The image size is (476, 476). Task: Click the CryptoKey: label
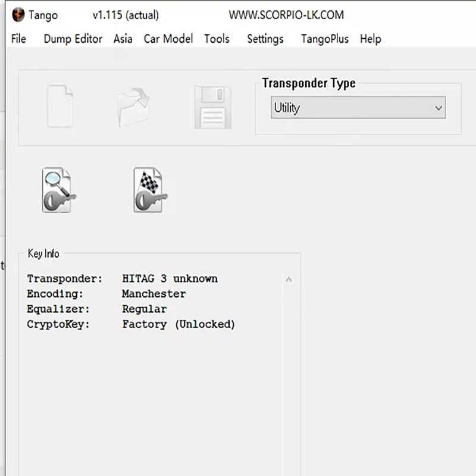pos(58,324)
